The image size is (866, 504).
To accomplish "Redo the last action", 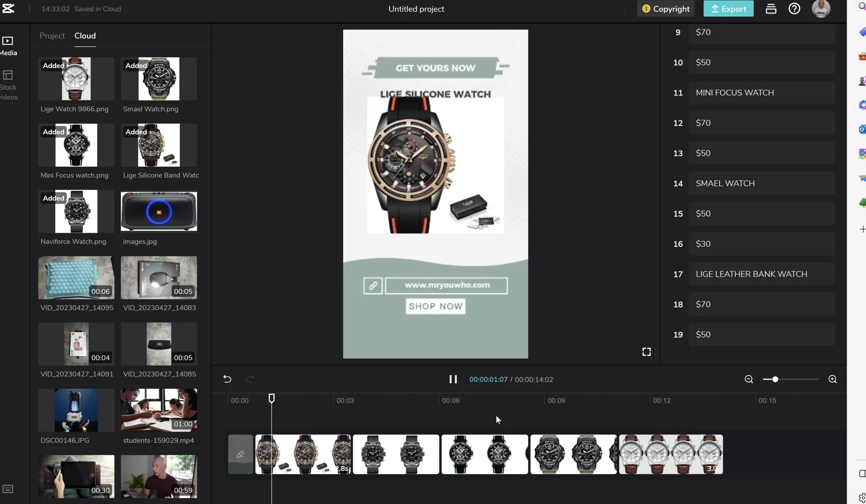I will (x=250, y=379).
